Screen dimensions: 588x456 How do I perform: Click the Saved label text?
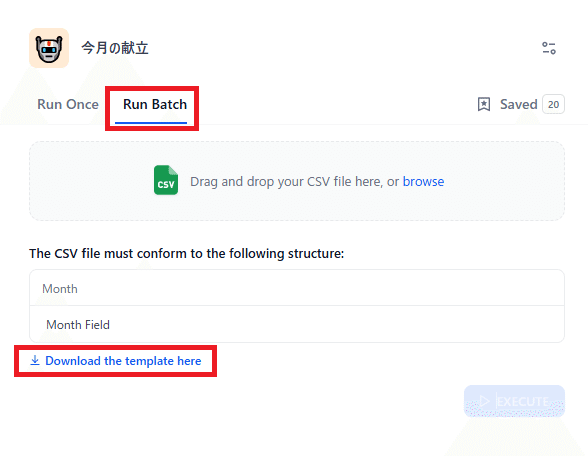(x=519, y=104)
